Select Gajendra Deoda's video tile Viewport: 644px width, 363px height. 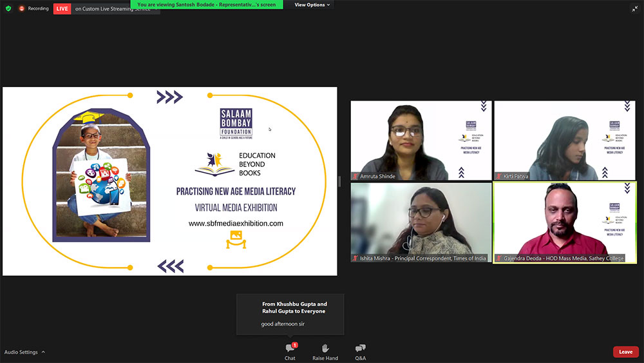(x=565, y=222)
